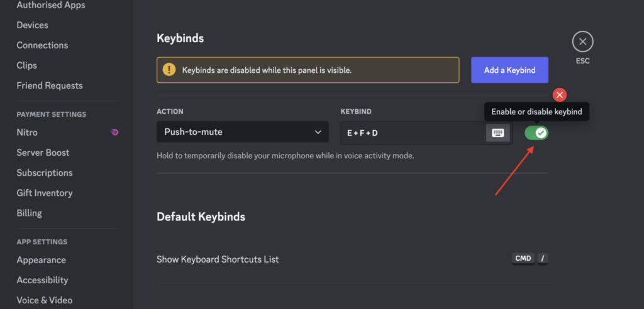Screen dimensions: 644x309
Task: Click the Add a Keybind button
Action: tap(509, 70)
